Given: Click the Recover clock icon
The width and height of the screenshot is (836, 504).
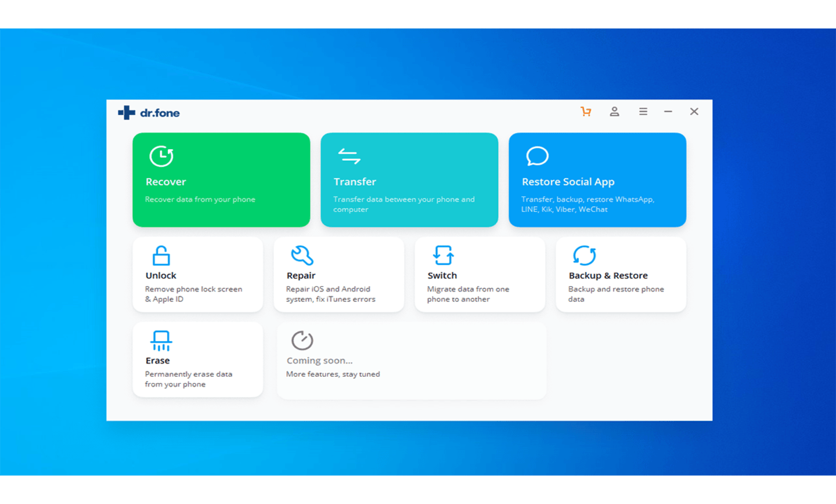Looking at the screenshot, I should pyautogui.click(x=161, y=156).
